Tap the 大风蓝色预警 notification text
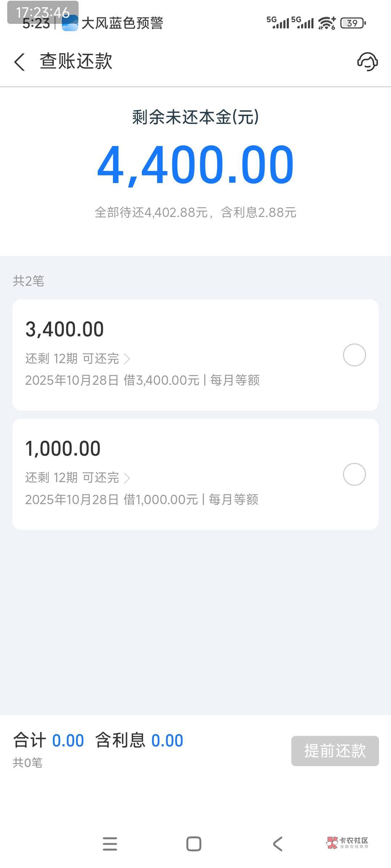The image size is (391, 868). tap(122, 24)
